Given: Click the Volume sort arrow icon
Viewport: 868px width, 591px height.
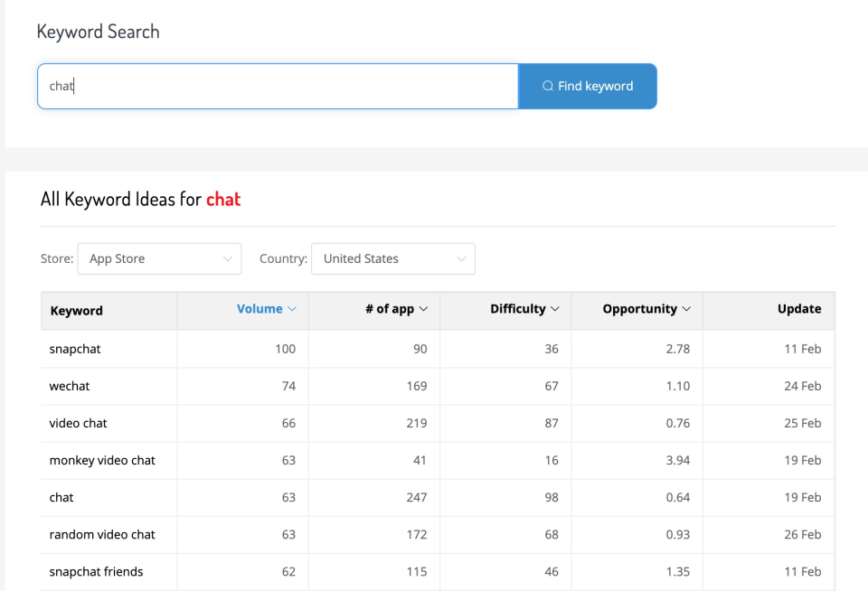Looking at the screenshot, I should (x=292, y=309).
